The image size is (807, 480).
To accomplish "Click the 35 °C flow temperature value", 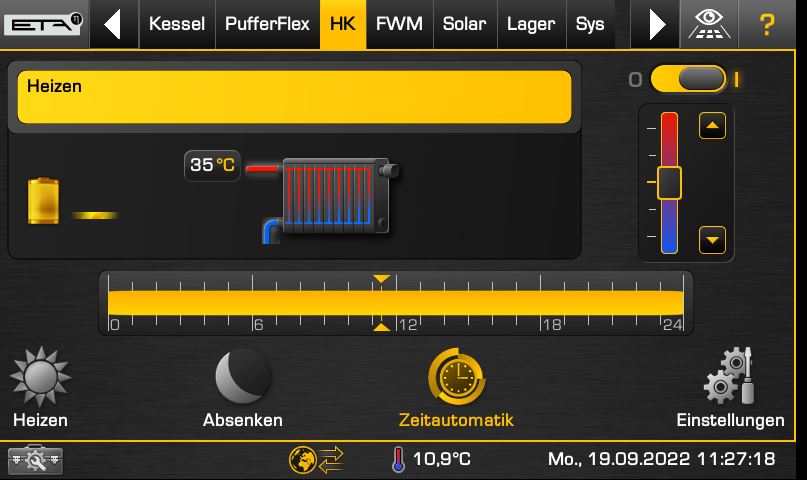I will [212, 165].
